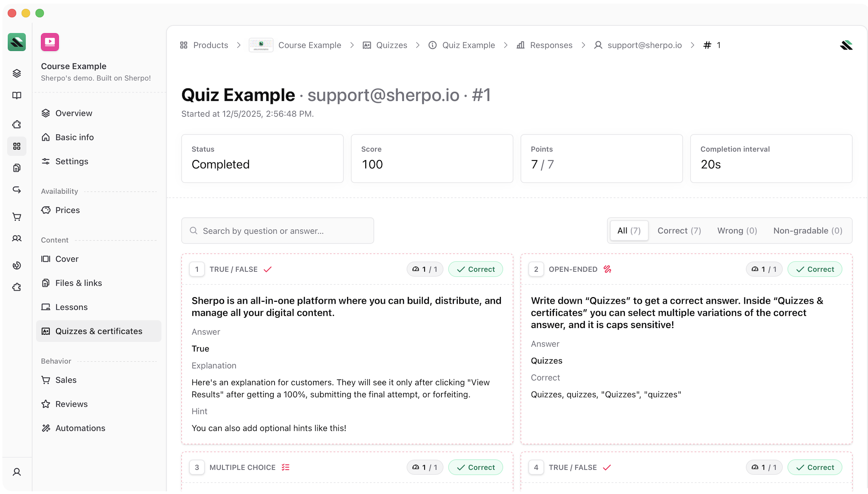Click the layers icon in left rail
Image resolution: width=868 pixels, height=494 pixels.
(x=16, y=73)
